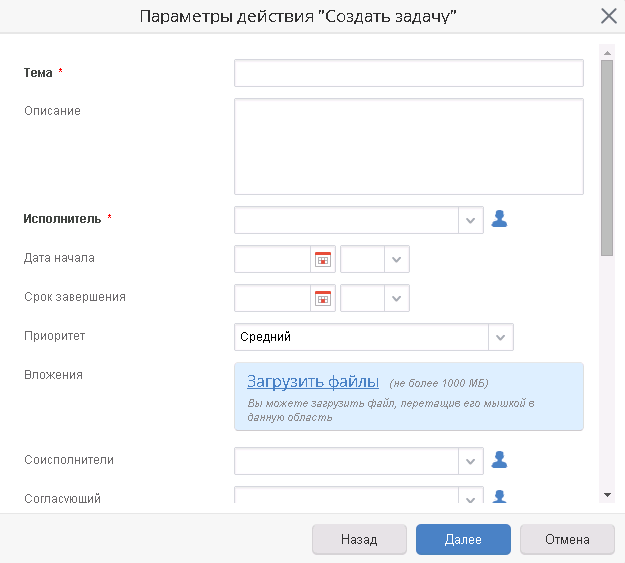Click the Далее button
Image resolution: width=625 pixels, height=563 pixels.
(x=463, y=539)
